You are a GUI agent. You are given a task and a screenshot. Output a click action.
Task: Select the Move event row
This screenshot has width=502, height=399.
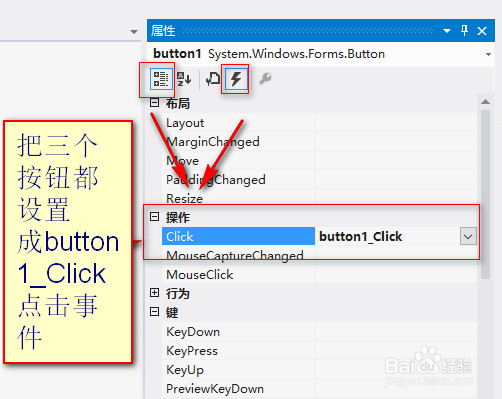pyautogui.click(x=319, y=161)
